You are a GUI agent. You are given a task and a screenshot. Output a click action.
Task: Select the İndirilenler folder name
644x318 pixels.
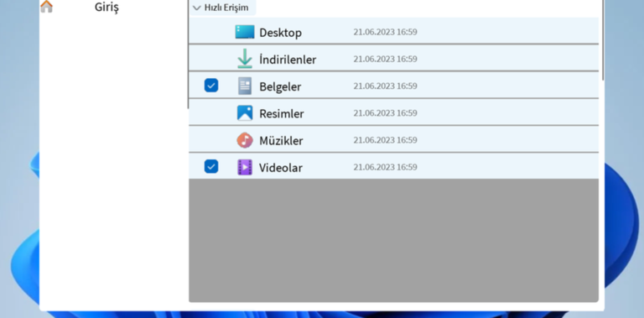[288, 60]
